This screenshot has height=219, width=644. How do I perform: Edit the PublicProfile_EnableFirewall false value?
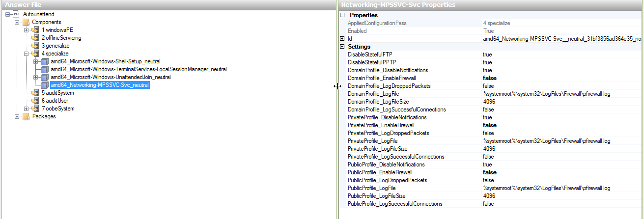489,172
